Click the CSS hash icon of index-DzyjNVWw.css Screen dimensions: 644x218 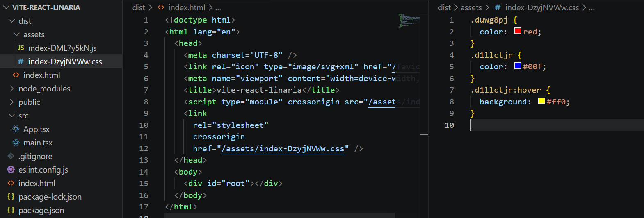[x=21, y=61]
